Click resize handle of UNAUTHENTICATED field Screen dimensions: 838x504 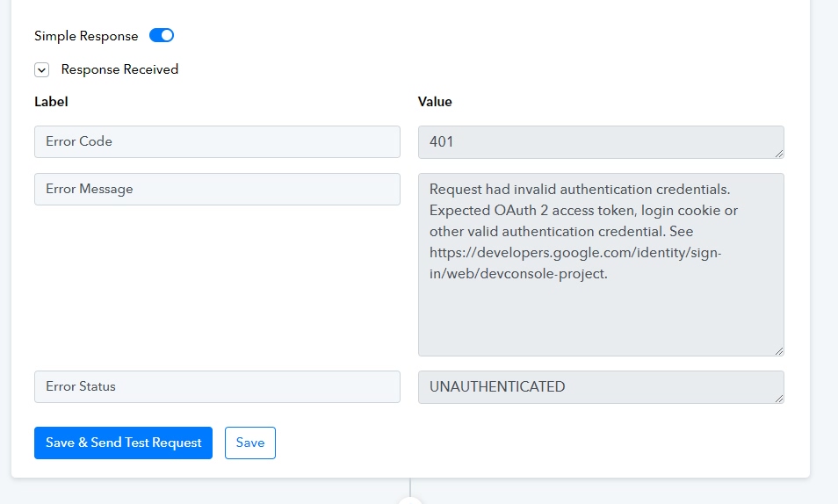click(x=779, y=399)
